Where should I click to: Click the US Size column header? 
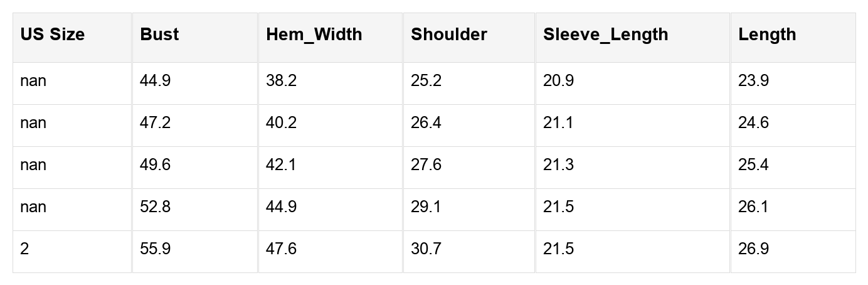point(52,35)
